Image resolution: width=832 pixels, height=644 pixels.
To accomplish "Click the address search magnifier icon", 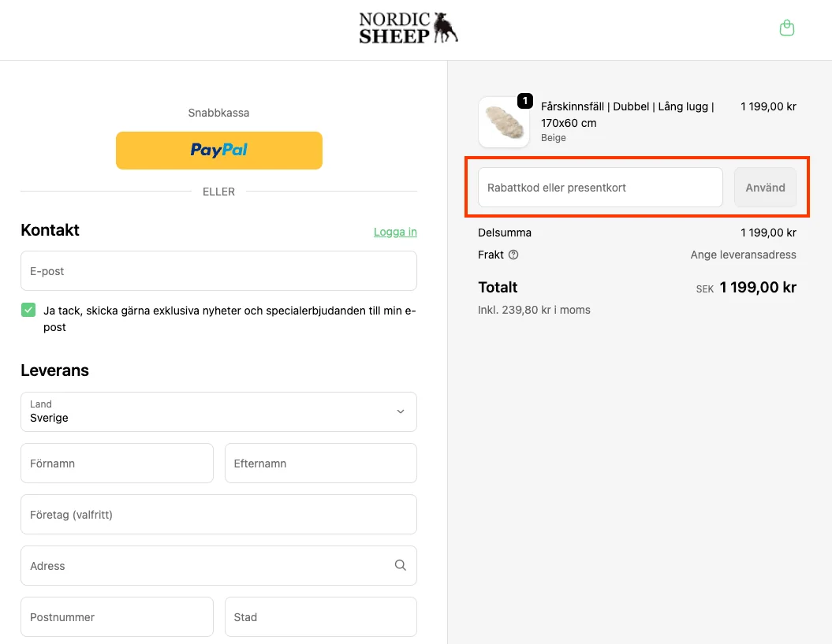I will (401, 565).
